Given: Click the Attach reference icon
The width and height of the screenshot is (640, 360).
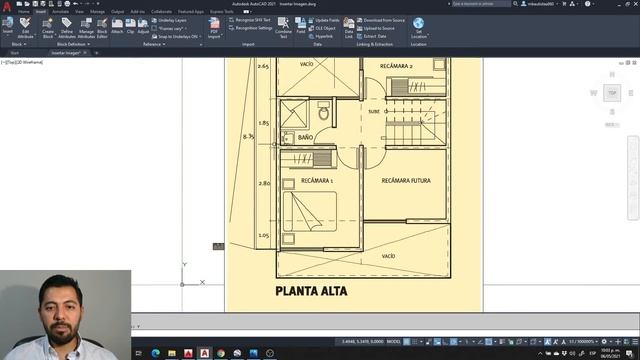Looking at the screenshot, I should (x=117, y=26).
